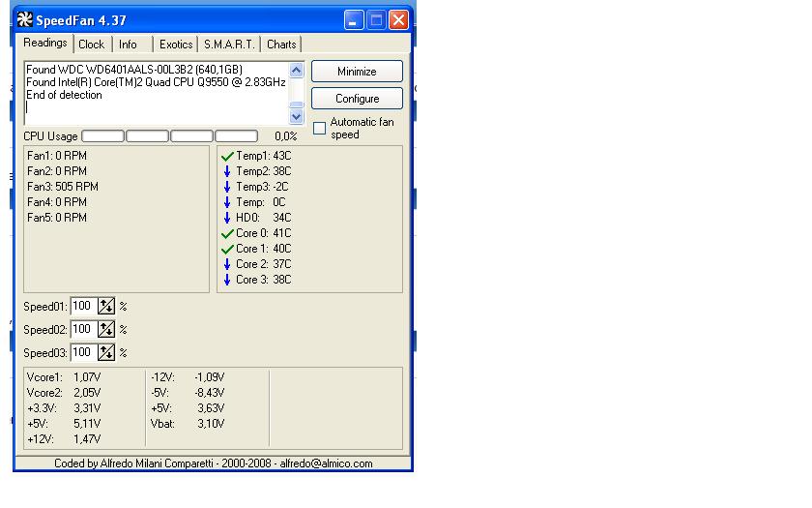The height and width of the screenshot is (508, 812).
Task: Click the Speed01 value field
Action: click(x=83, y=307)
